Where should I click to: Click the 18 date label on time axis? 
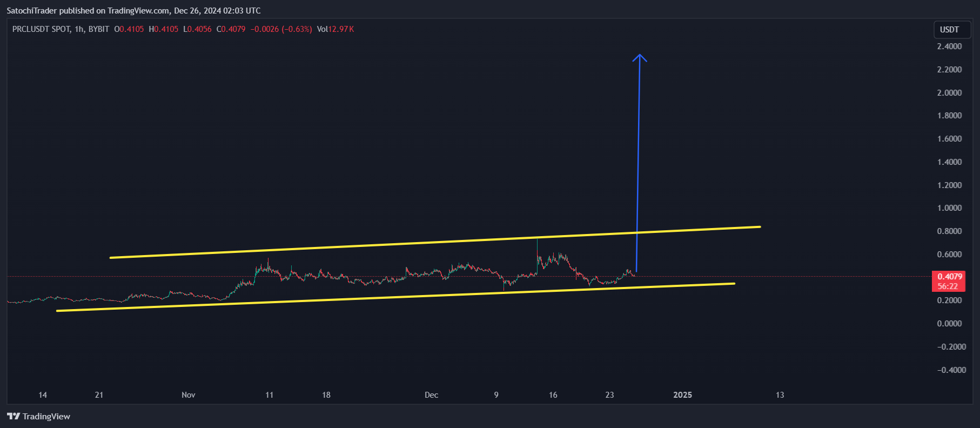click(326, 395)
